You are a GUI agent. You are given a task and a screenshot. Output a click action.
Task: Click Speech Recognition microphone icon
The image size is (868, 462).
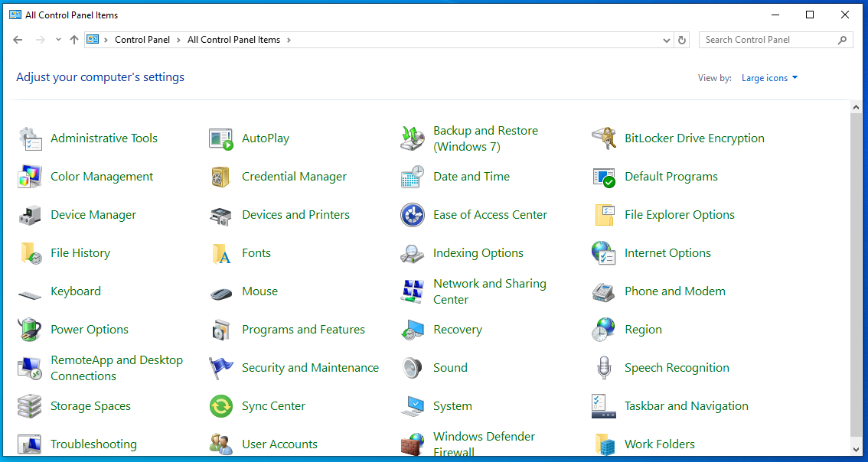[604, 367]
